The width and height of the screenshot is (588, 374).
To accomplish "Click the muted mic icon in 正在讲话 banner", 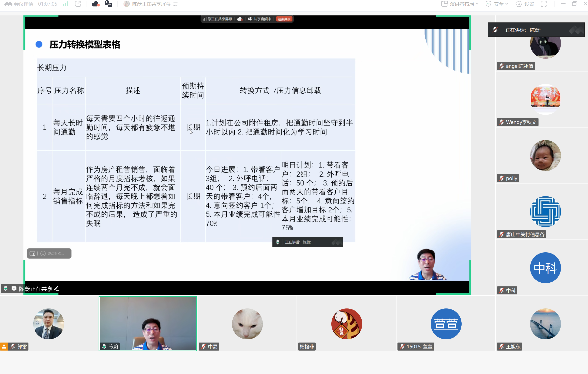I will click(x=495, y=30).
